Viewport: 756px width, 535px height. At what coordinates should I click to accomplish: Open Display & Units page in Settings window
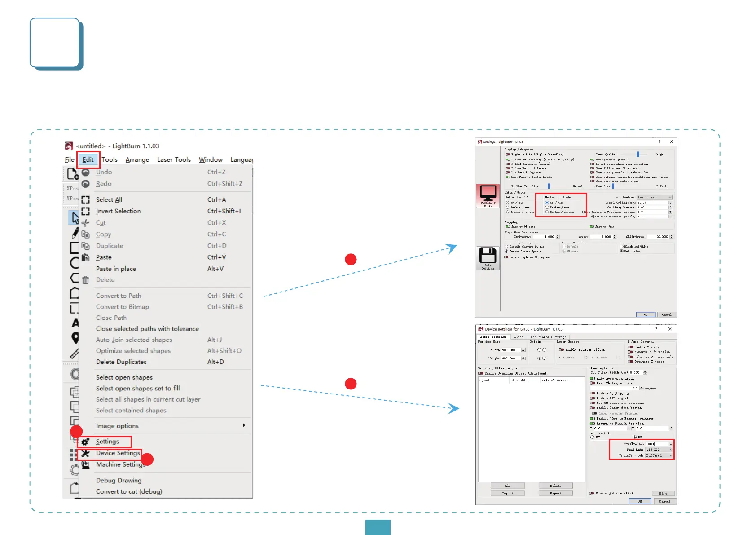coord(488,196)
